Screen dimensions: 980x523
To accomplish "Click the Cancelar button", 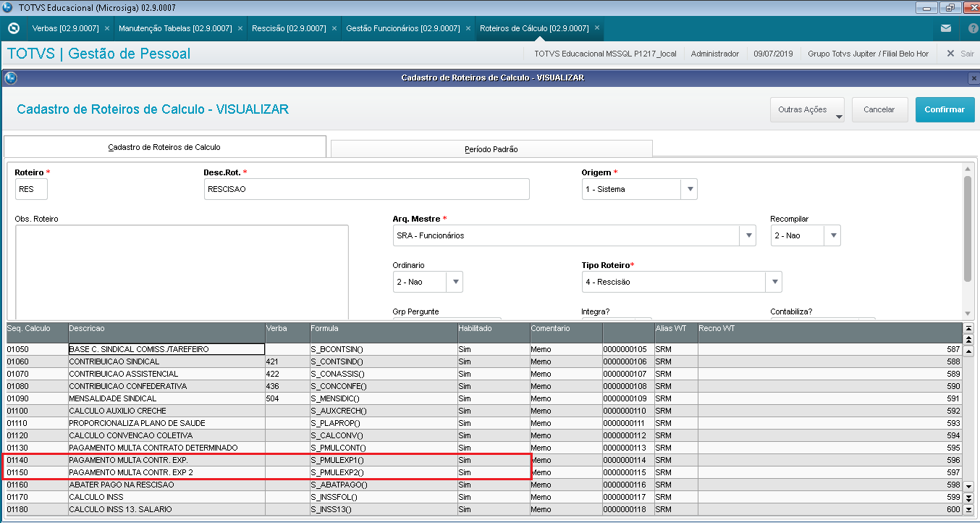I will tap(879, 109).
